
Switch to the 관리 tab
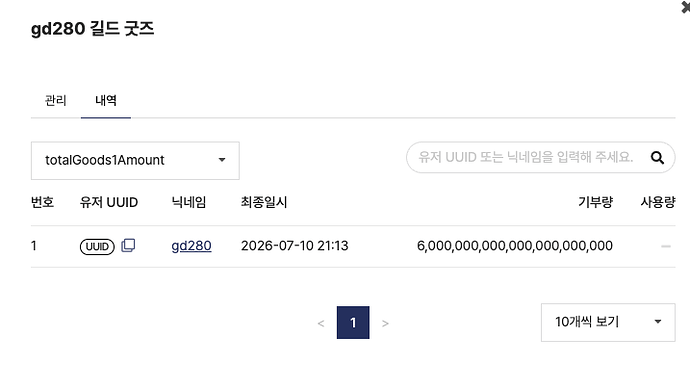pos(55,100)
